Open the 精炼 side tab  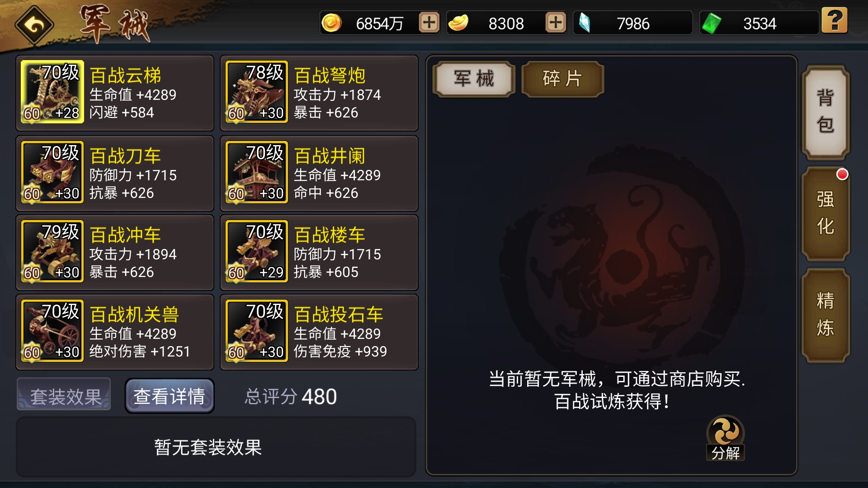(826, 315)
